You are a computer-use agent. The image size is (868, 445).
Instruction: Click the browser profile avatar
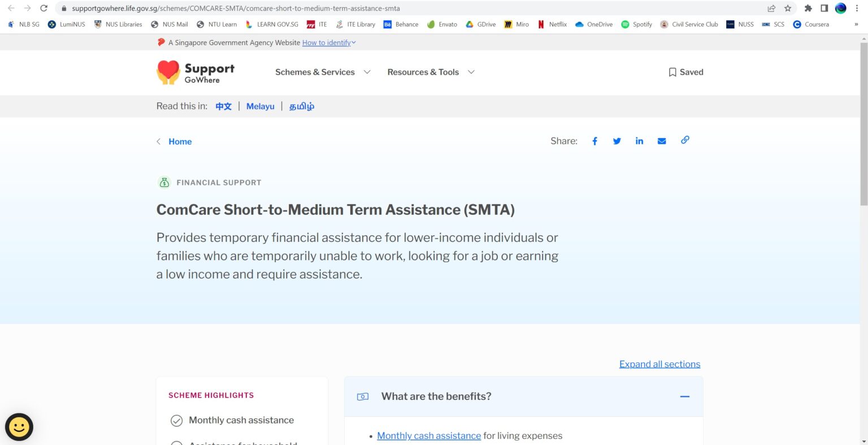841,8
